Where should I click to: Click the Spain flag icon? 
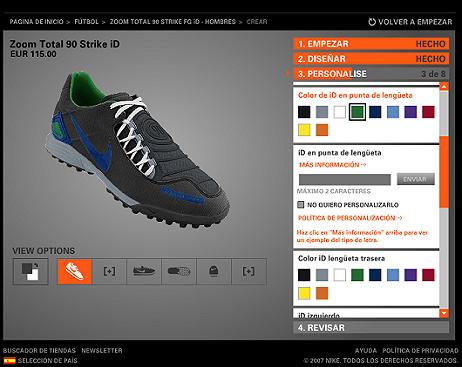coord(10,361)
